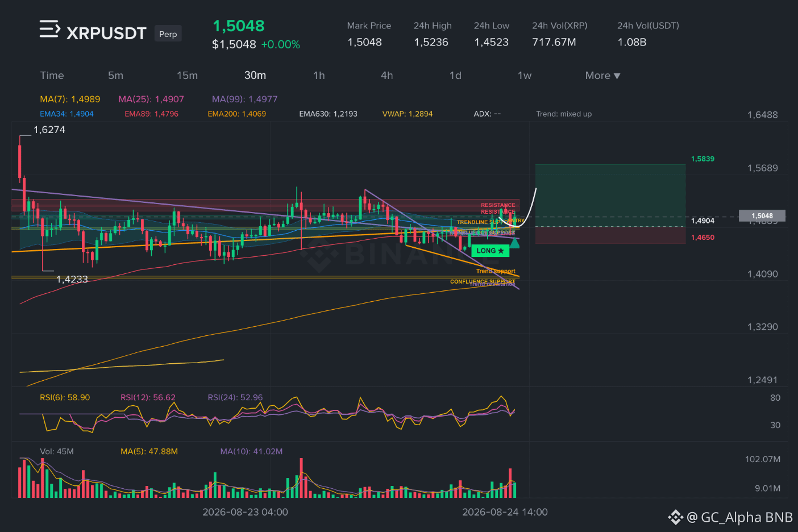Viewport: 798px width, 532px height.
Task: Click the 1,6274 swing high label
Action: [x=49, y=130]
